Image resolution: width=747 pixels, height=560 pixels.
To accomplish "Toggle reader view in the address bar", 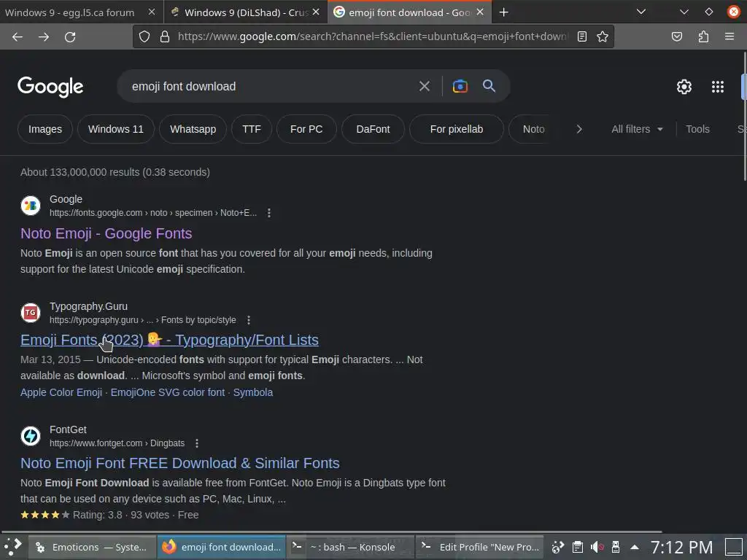I will click(x=582, y=36).
